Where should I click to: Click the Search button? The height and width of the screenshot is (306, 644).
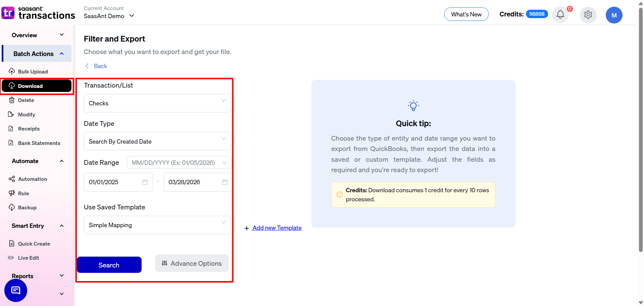point(109,265)
